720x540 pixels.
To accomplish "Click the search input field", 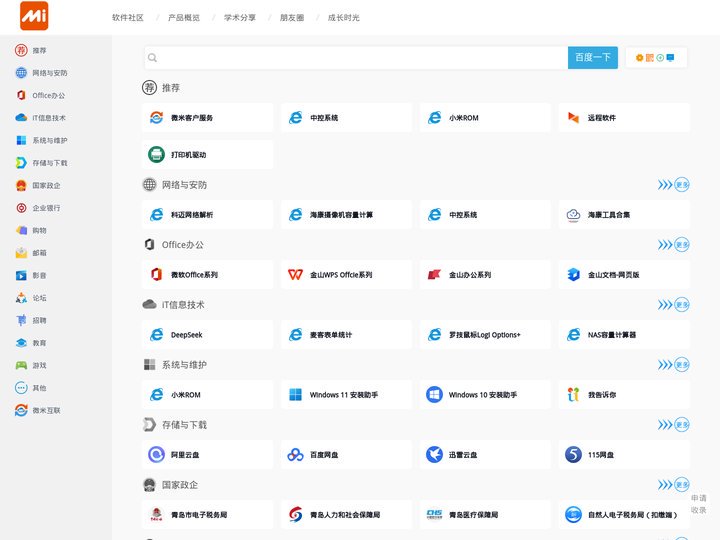I will pos(356,57).
